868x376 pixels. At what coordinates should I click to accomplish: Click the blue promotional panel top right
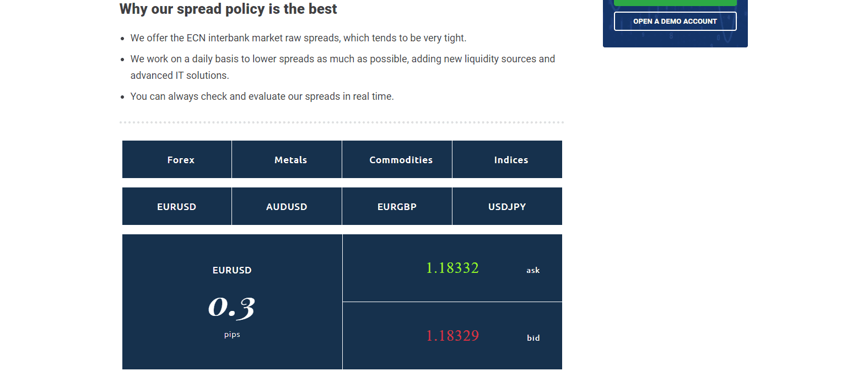675,24
